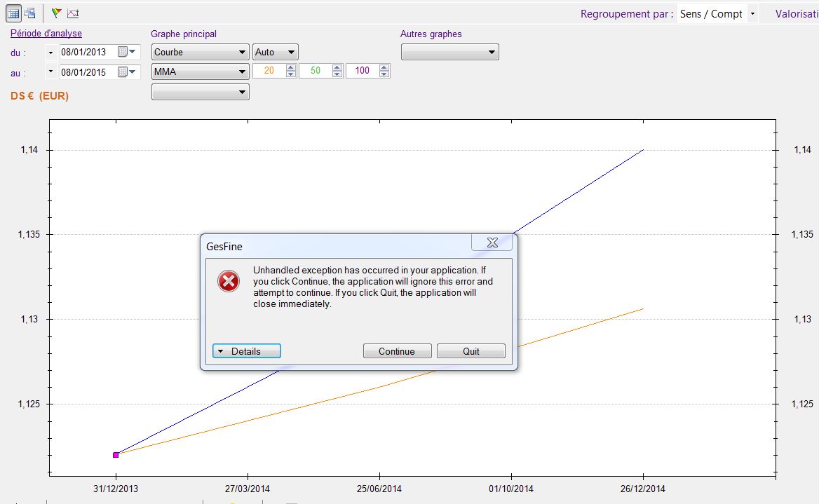The image size is (819, 504).
Task: Click the colored filter funnel icon
Action: tap(57, 13)
